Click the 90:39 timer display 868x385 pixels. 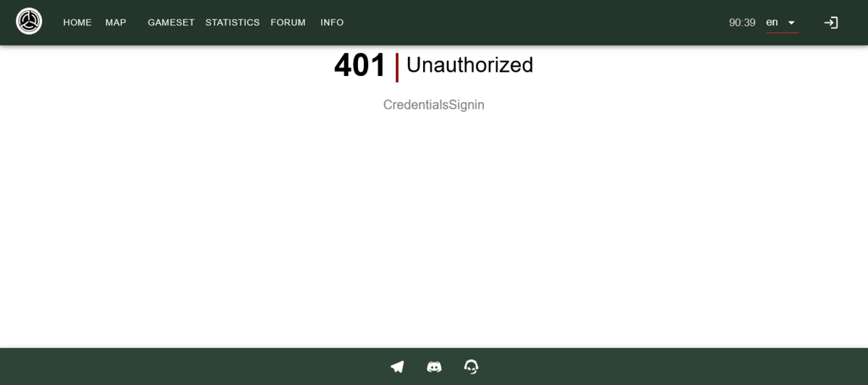(742, 22)
